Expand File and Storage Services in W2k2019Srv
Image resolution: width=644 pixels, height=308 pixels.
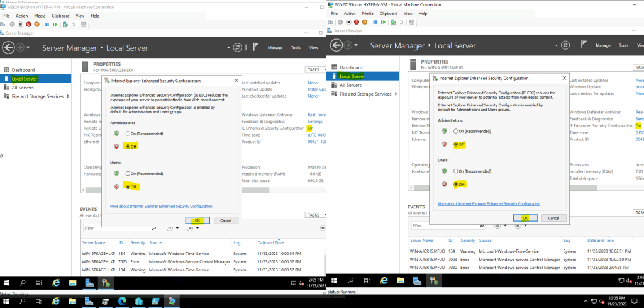[396, 94]
